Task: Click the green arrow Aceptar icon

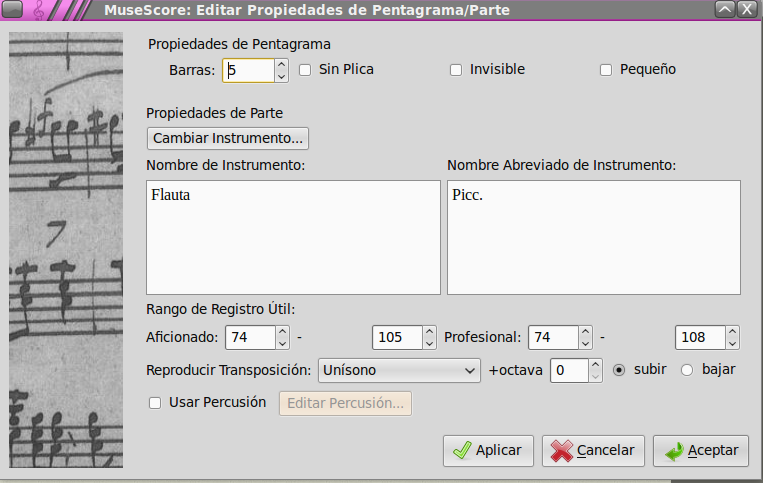Action: pos(674,451)
